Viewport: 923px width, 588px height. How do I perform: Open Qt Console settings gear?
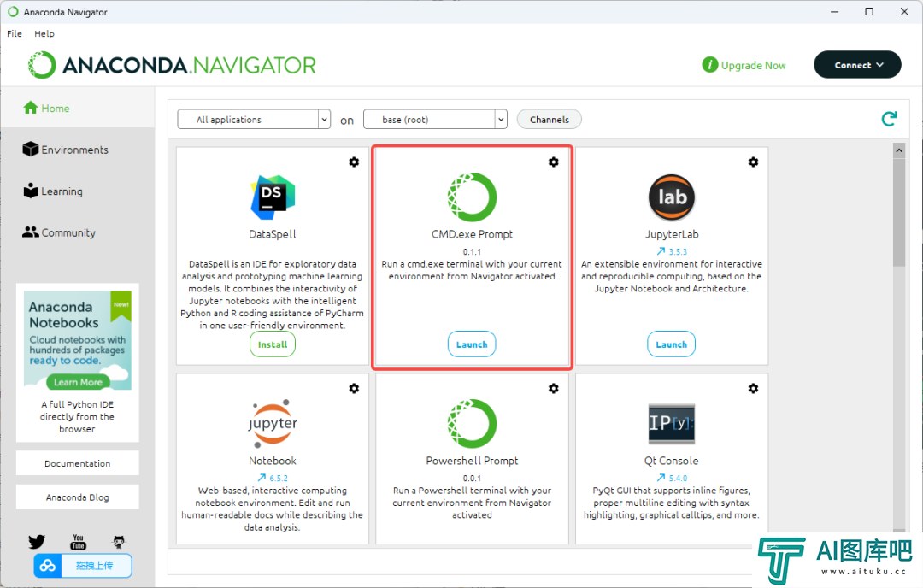tap(753, 389)
